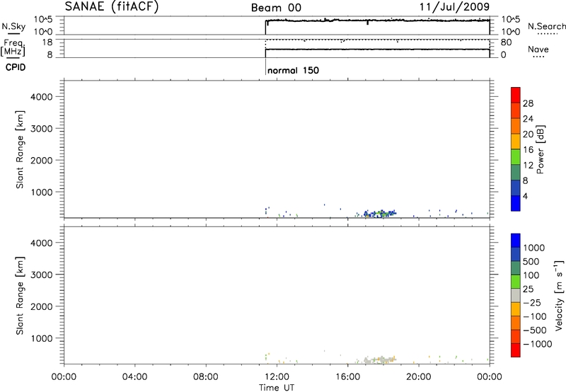Click the Slant Range label of power panel
Viewport: 566px width, 392px height.
[x=20, y=149]
